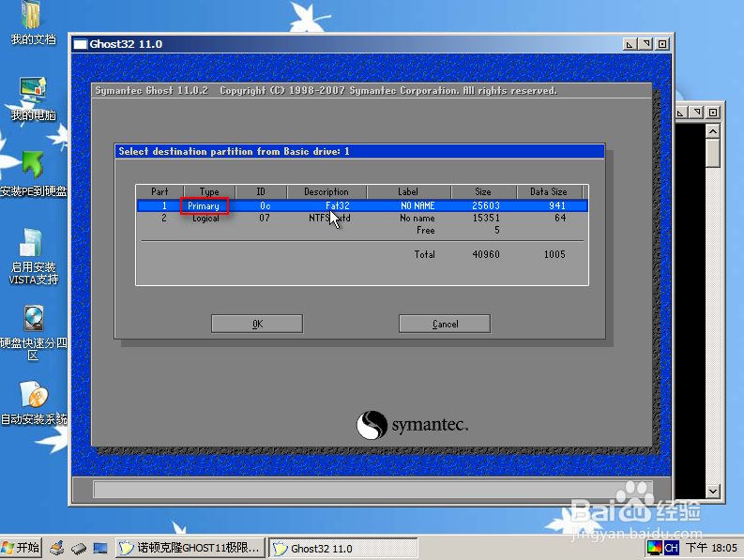Open the 我的电脑 desktop icon
Screen dimensions: 744x560
coord(33,98)
